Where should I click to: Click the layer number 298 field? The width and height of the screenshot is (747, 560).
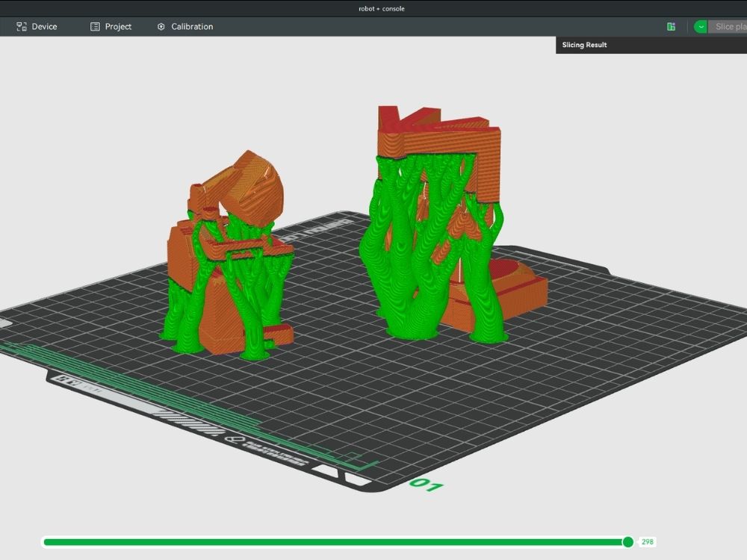coord(647,541)
